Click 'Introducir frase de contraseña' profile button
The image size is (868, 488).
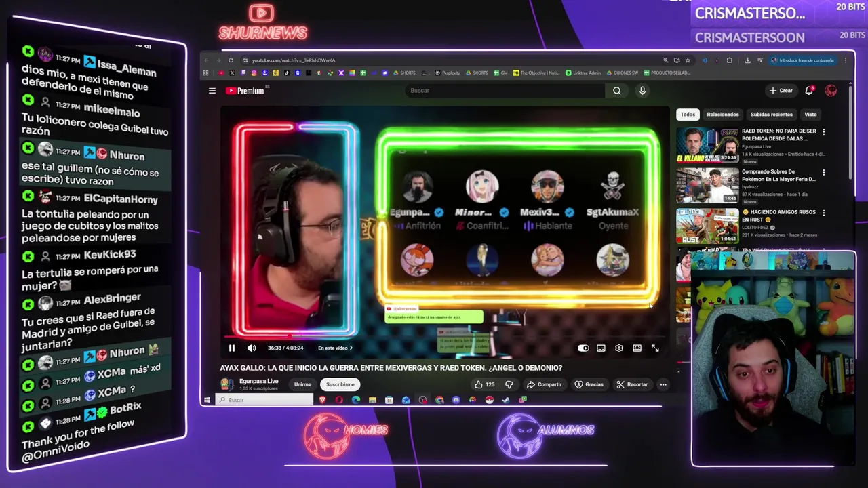802,60
